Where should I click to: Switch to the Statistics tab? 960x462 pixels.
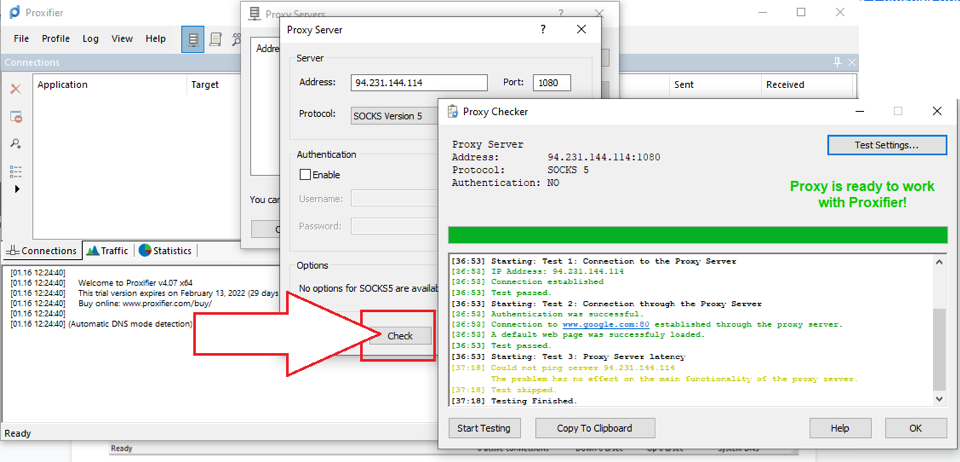[x=165, y=250]
